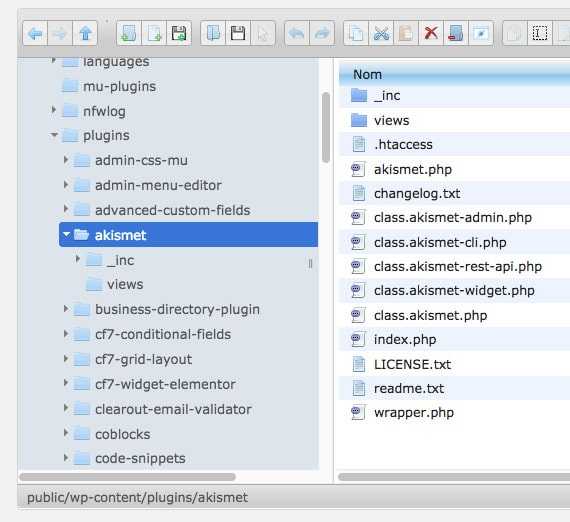Click the folder tree horizontal scrollbar
570x522 pixels.
(128, 477)
